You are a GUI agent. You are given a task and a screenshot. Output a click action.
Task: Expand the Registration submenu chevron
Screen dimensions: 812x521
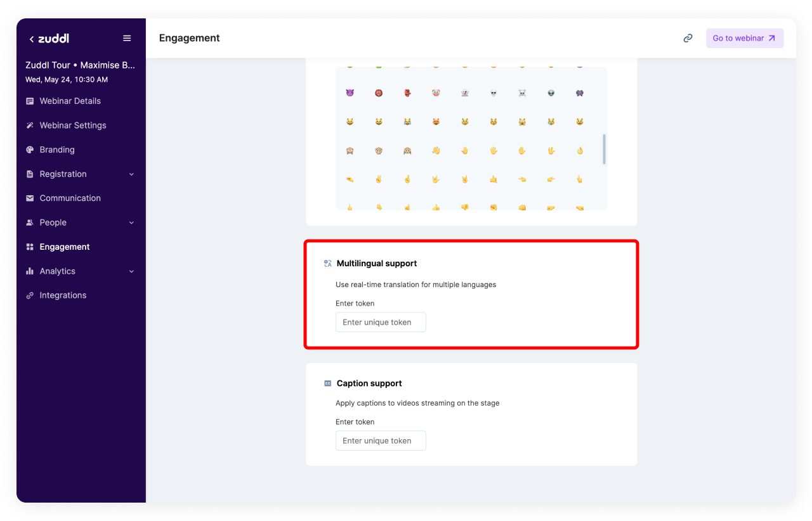pyautogui.click(x=131, y=174)
